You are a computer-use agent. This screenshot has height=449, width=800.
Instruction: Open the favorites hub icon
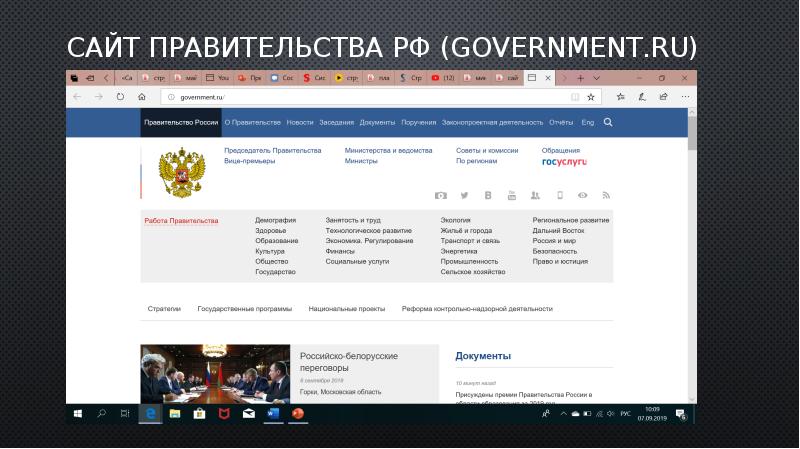pos(620,96)
